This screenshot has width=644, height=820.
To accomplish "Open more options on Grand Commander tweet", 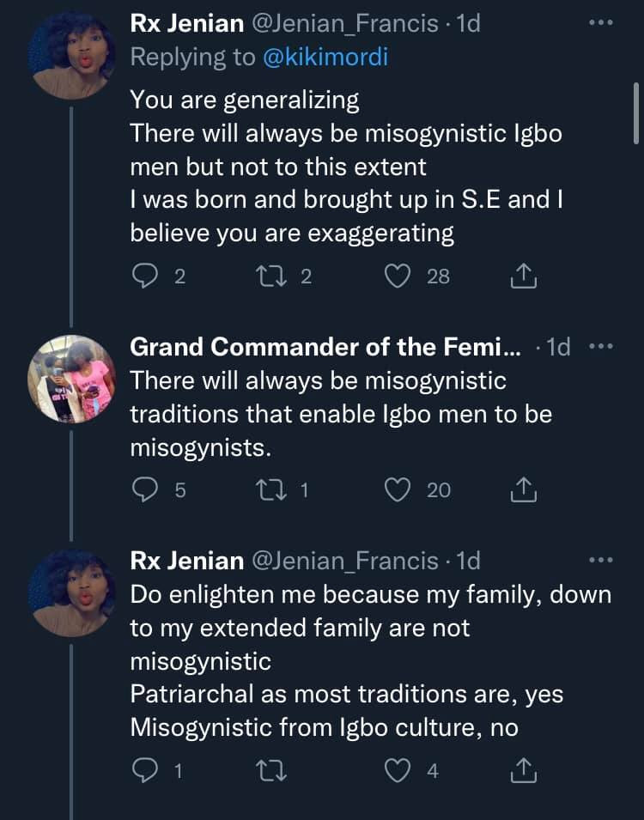I will click(x=600, y=347).
